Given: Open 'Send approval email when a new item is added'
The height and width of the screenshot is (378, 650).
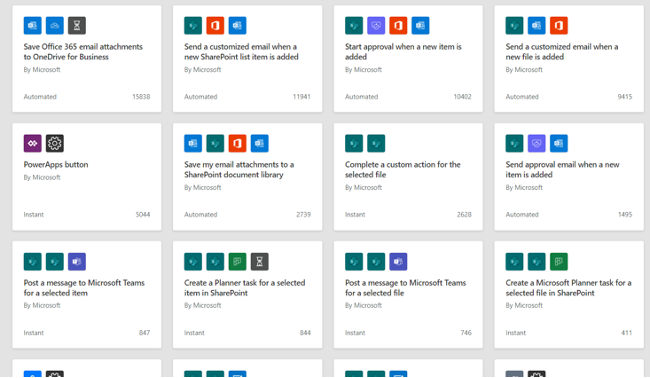Looking at the screenshot, I should tap(563, 170).
